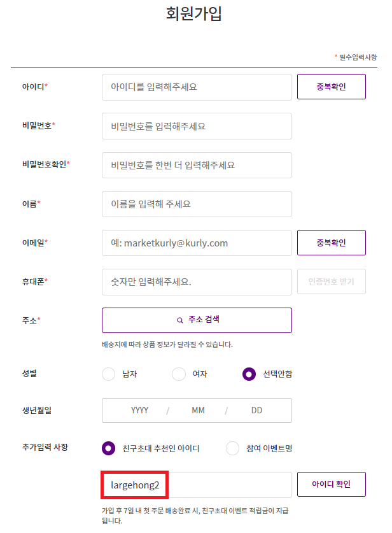Click the 비밀번호 password input field
Image resolution: width=392 pixels, height=533 pixels.
(x=197, y=126)
